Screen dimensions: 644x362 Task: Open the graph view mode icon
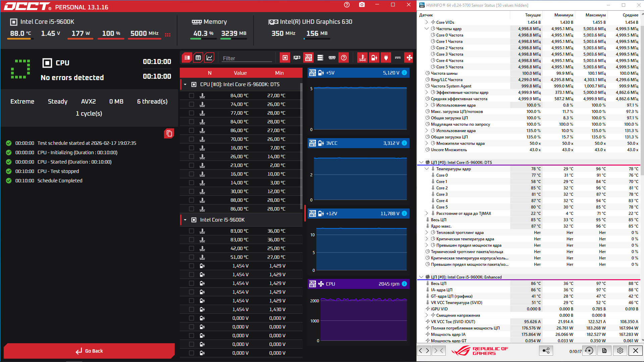(209, 58)
